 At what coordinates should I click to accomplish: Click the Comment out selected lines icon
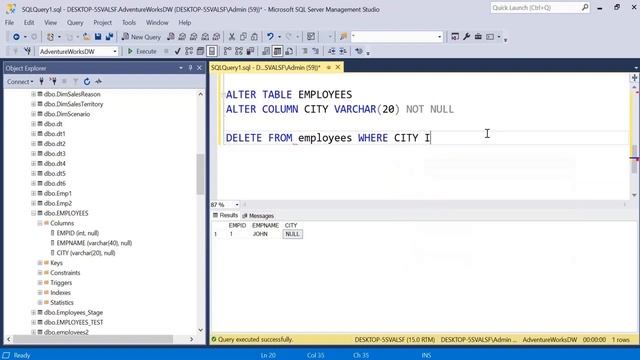point(304,51)
